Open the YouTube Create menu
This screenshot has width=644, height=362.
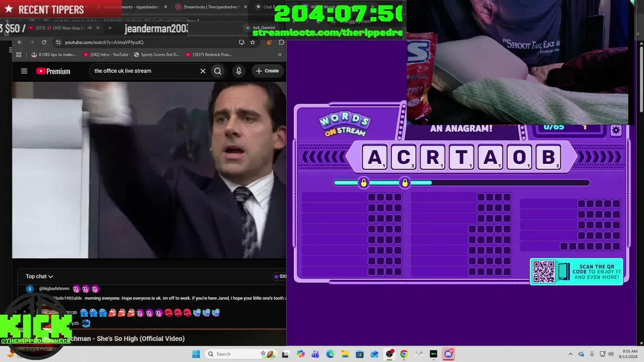[267, 71]
